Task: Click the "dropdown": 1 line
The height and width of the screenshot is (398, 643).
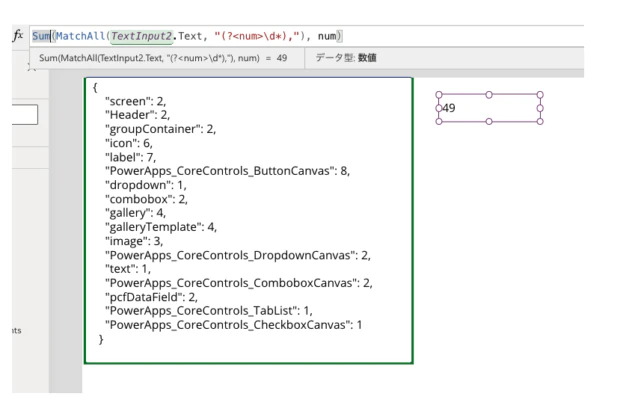Action: coord(146,185)
